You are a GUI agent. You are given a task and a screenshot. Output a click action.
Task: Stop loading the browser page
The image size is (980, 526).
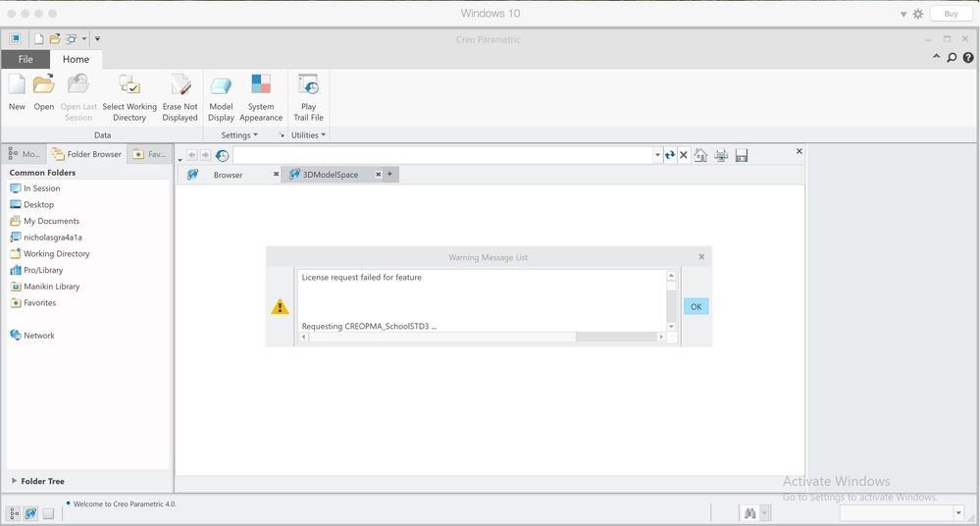pos(684,155)
